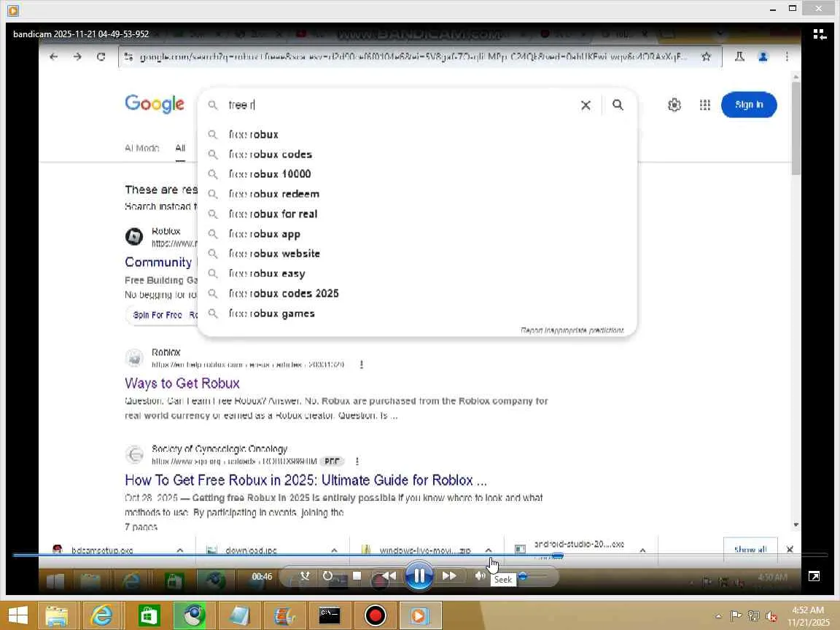
Task: Turn shuffle on in media player
Action: tap(305, 576)
